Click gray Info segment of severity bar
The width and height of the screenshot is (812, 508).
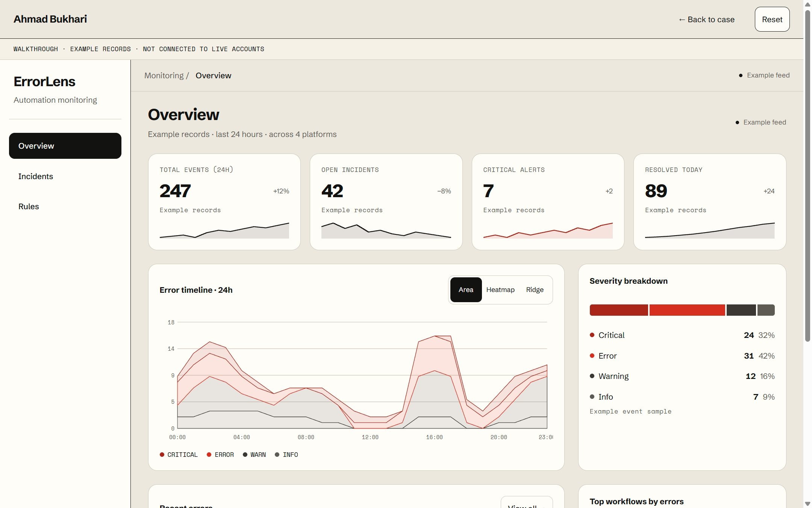click(766, 310)
